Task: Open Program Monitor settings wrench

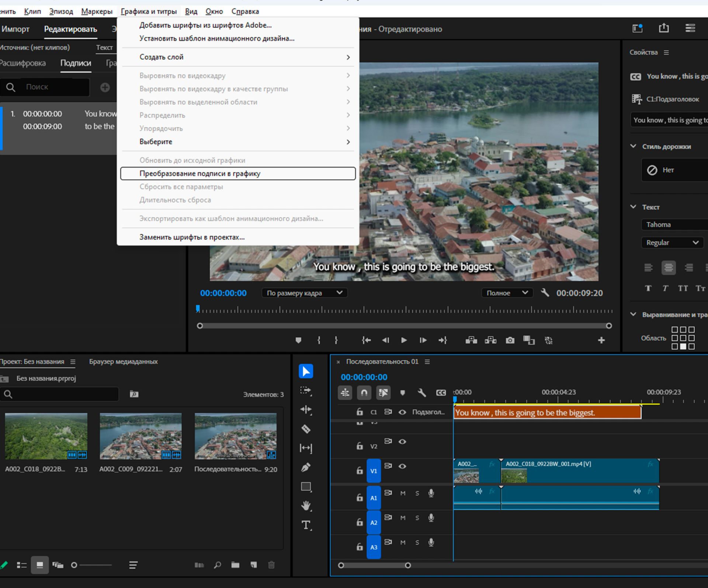Action: click(x=545, y=293)
